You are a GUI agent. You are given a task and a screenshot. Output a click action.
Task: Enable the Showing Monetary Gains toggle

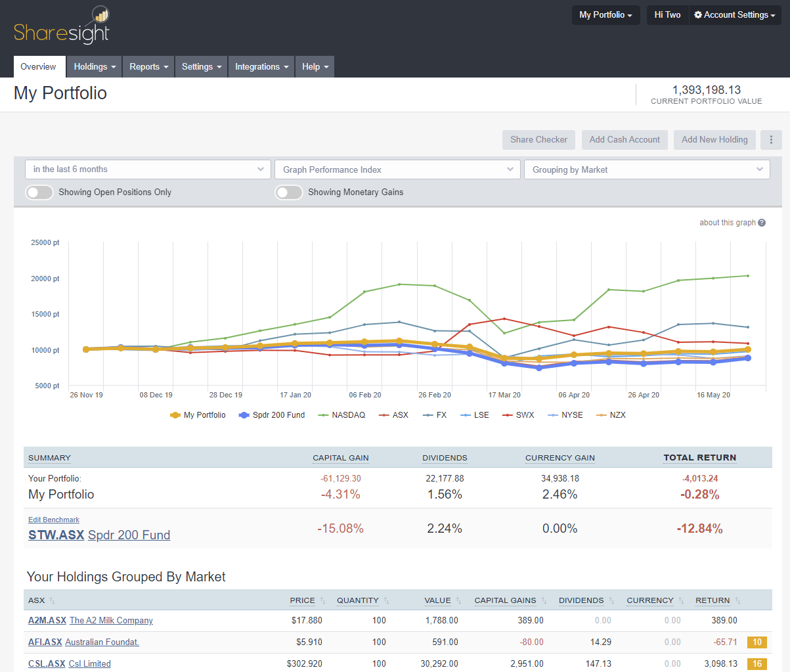[289, 192]
